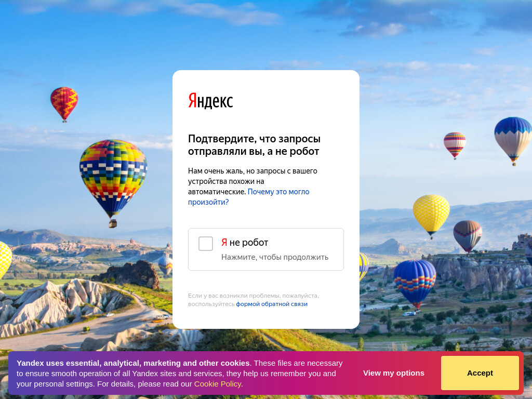Click the Яндекс logo
This screenshot has height=399, width=532.
click(210, 100)
